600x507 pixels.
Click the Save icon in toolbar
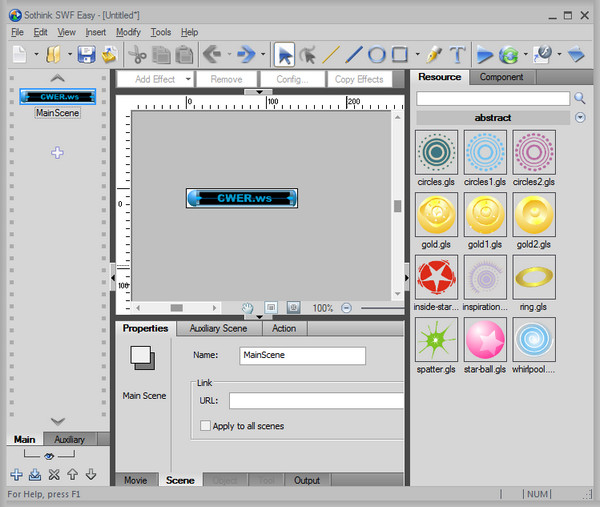(86, 55)
